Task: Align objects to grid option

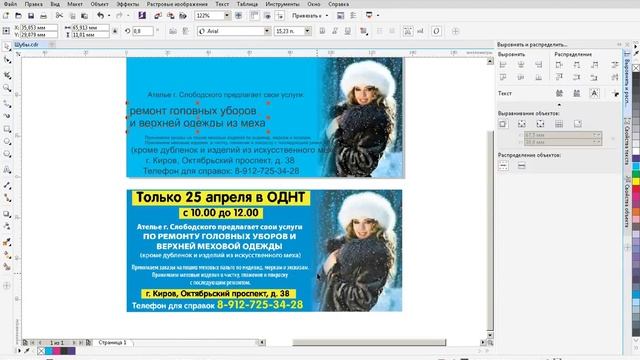Action: tap(559, 124)
